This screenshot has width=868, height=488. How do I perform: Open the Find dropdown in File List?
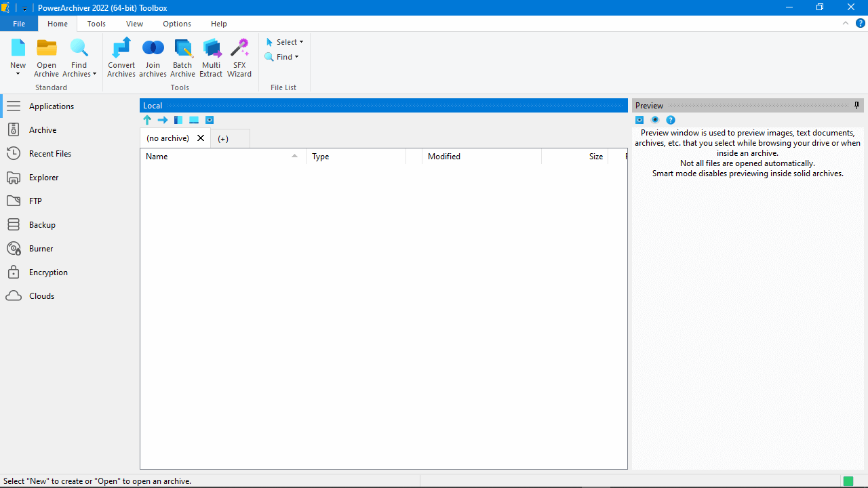(x=282, y=57)
